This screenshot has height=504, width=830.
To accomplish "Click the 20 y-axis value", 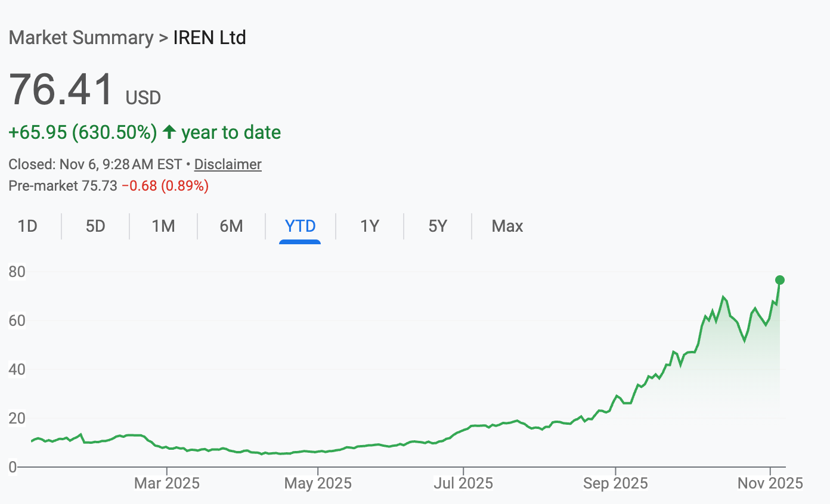I will (17, 419).
